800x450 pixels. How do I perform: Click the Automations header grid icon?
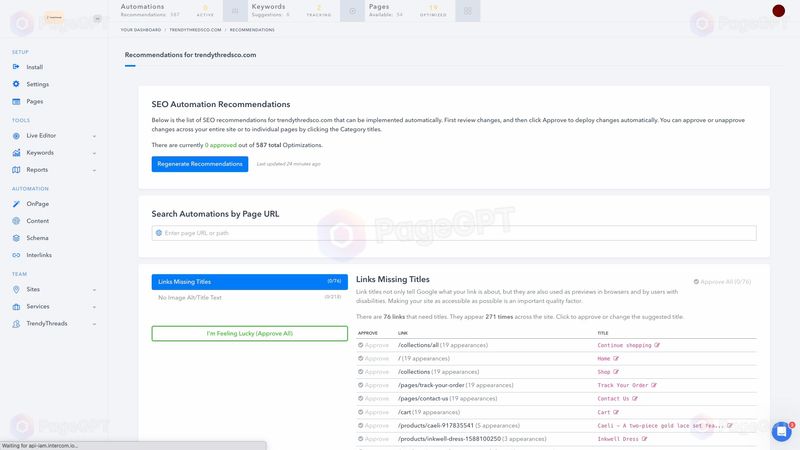pyautogui.click(x=235, y=11)
